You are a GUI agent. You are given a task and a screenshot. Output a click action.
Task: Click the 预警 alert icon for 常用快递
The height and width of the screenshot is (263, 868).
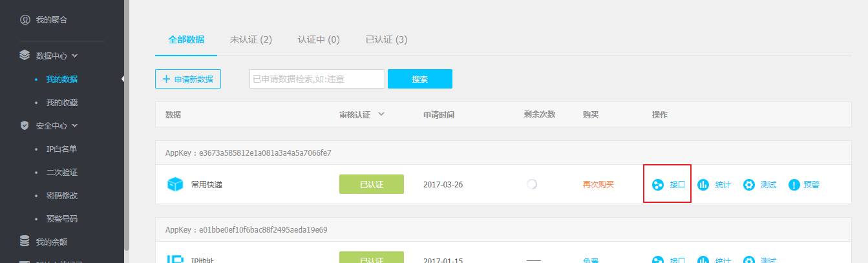tap(794, 185)
